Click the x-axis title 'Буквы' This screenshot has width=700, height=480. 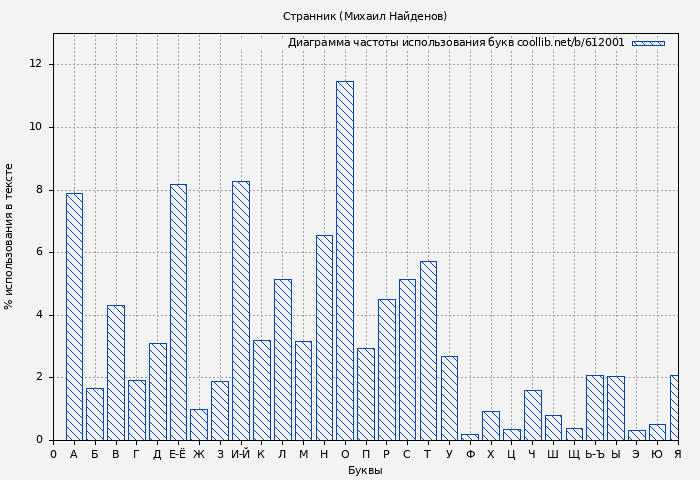coord(365,470)
